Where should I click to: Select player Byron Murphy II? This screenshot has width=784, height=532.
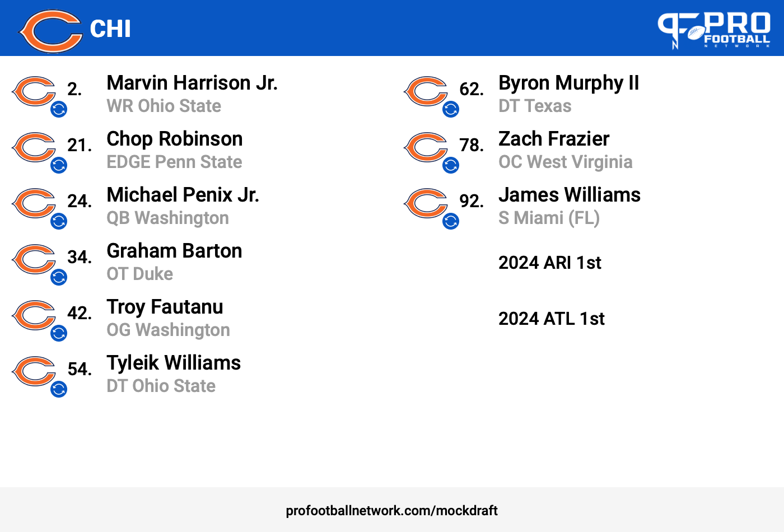[569, 83]
